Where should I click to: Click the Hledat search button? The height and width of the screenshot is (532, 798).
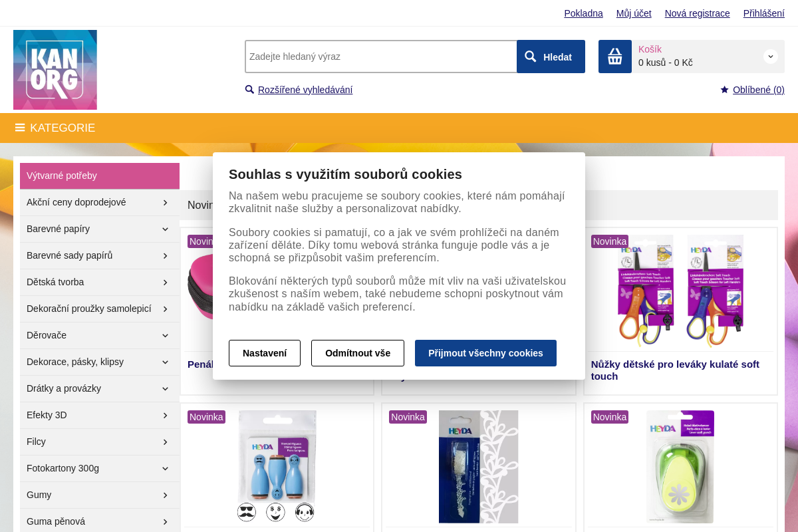pyautogui.click(x=551, y=57)
